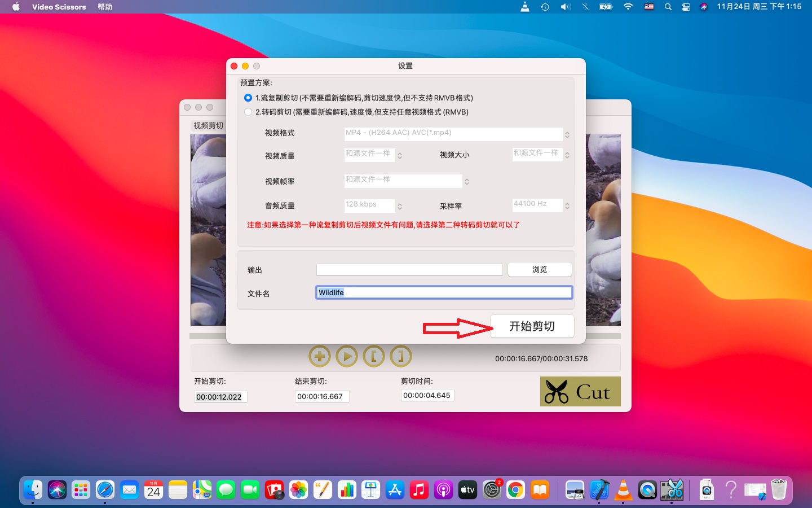Click the Siri menu bar icon
Screen dimensions: 812x508
[704, 7]
